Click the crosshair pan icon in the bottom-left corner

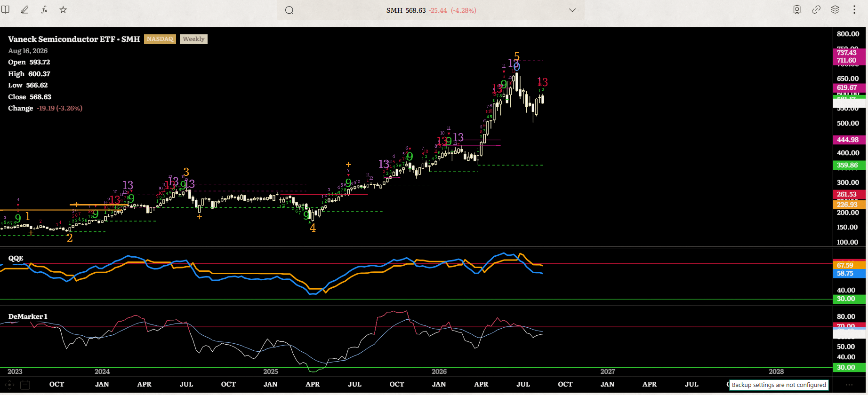pos(9,385)
